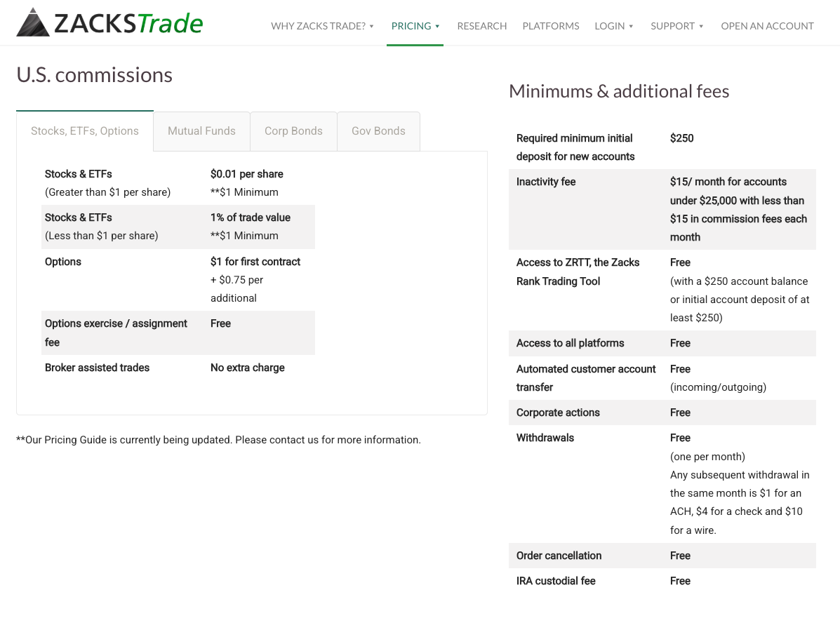Click the U.S. commissions heading

[x=94, y=75]
